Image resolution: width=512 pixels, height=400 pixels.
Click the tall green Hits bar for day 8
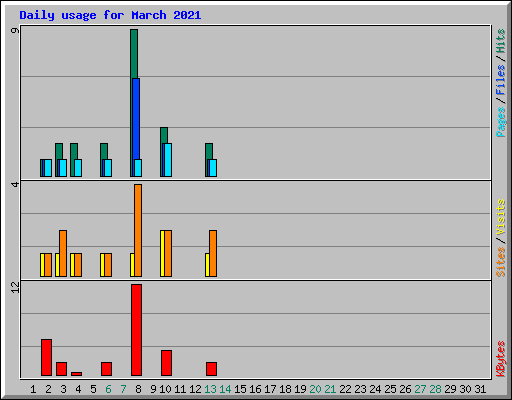(x=134, y=54)
